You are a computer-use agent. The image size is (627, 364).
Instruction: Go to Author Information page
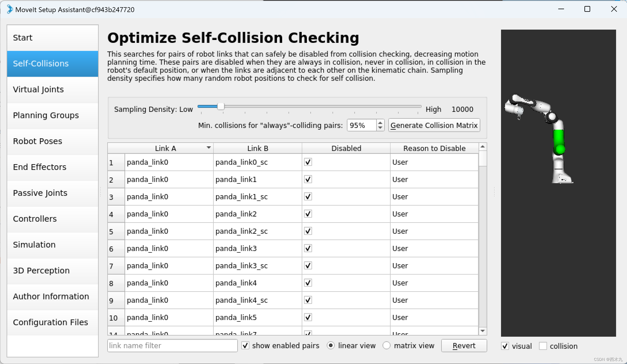click(53, 297)
